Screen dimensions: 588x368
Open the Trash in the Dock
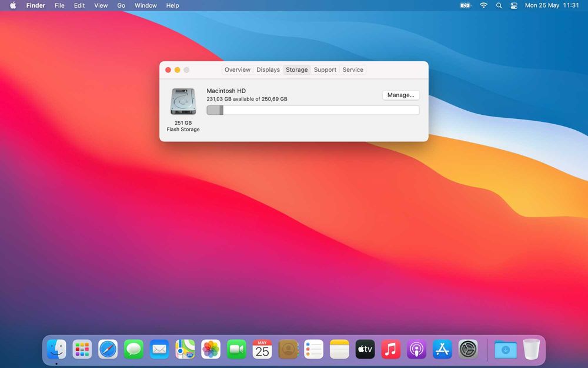532,349
